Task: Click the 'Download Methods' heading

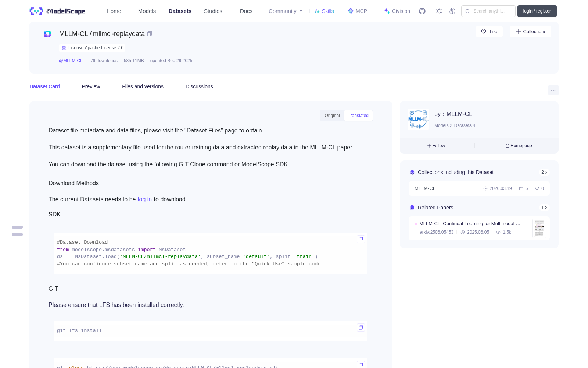Action: tap(73, 183)
